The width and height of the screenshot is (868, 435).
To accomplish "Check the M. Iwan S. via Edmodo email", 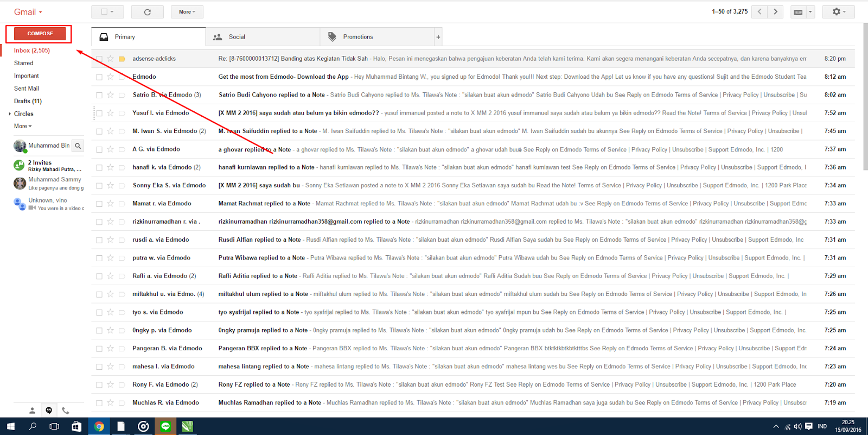I will 99,131.
